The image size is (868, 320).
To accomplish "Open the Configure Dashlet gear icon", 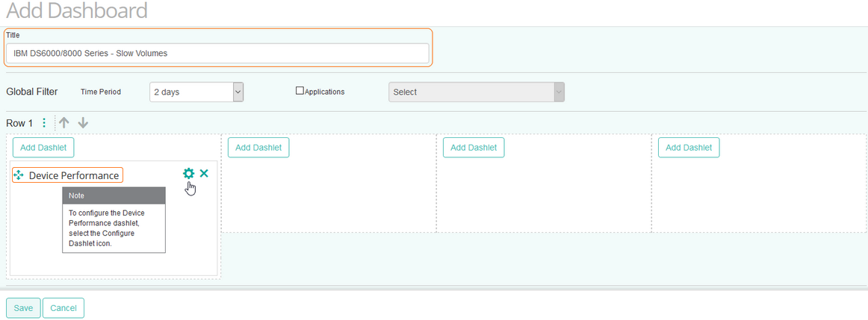I will pyautogui.click(x=189, y=174).
